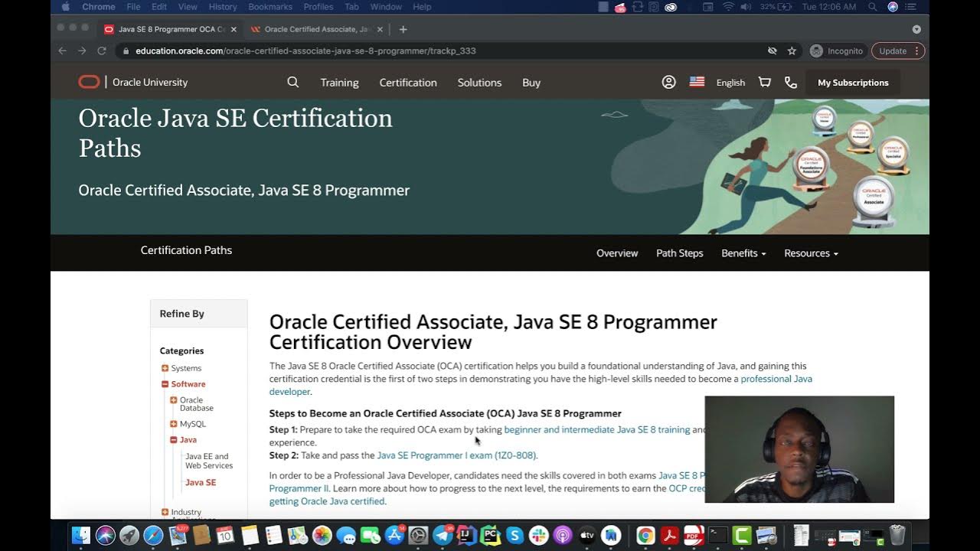This screenshot has width=980, height=551.
Task: Open Launchpad rocket icon in dock
Action: (x=129, y=536)
